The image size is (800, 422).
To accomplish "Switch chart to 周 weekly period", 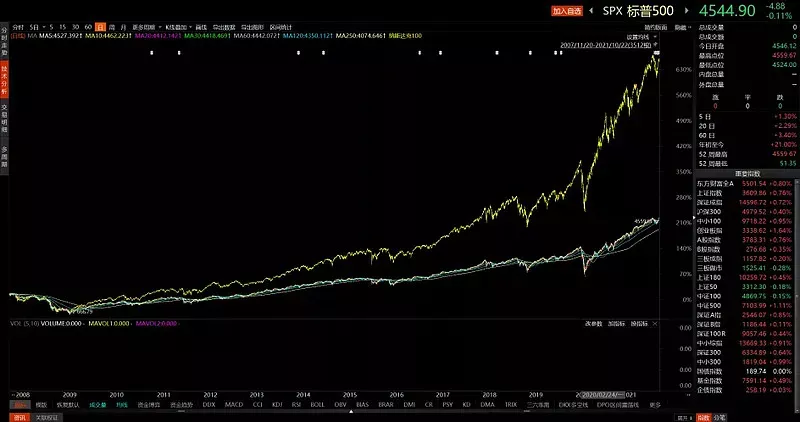I will tap(111, 25).
